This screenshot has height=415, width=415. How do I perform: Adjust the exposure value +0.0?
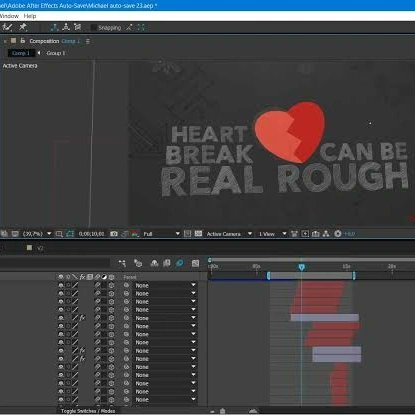(349, 234)
